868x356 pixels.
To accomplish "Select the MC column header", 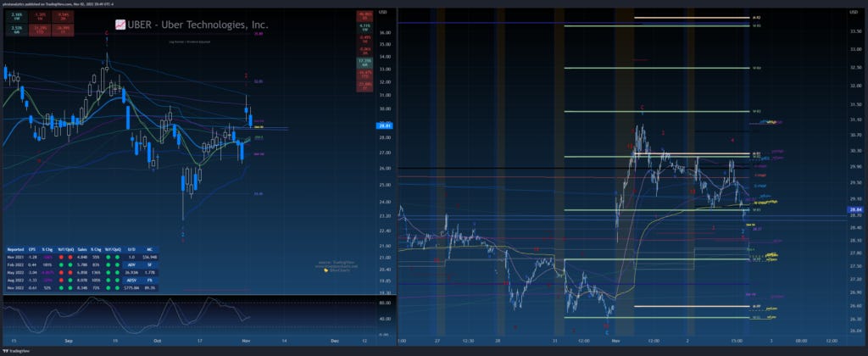I will tap(150, 250).
